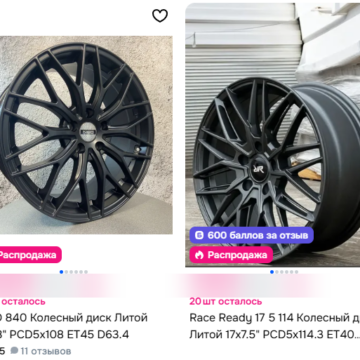Select the active blue dot under Race Ready photo
360x360 pixels.
tap(272, 272)
